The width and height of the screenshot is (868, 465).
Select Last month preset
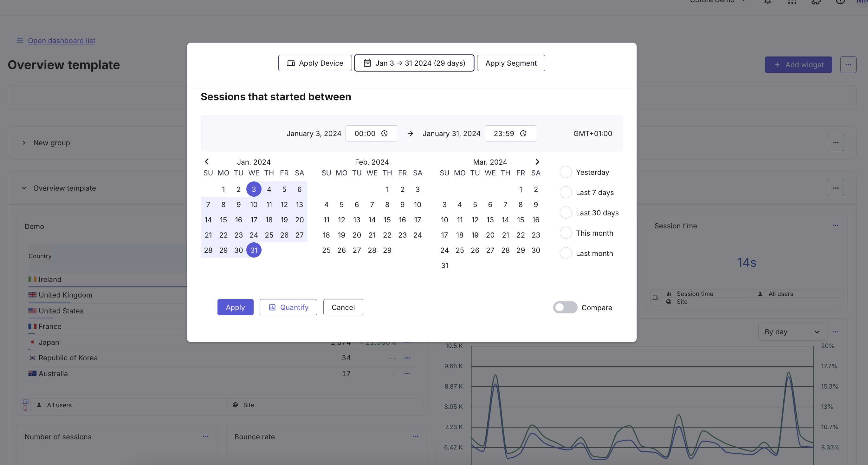point(566,253)
